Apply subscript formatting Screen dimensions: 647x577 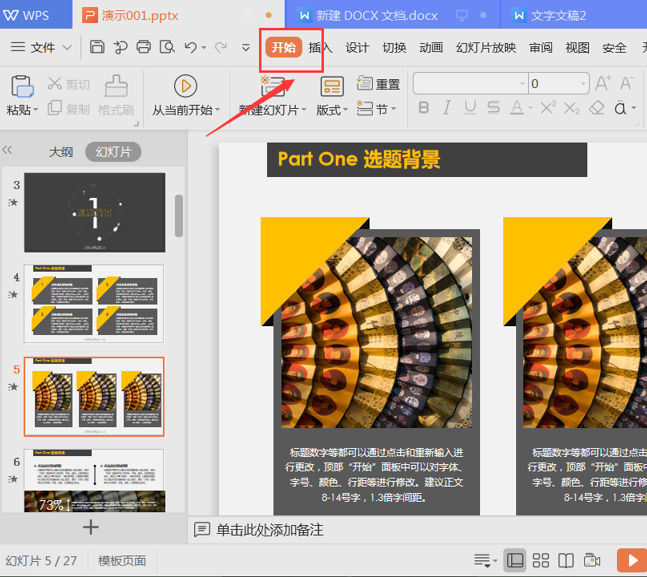click(x=571, y=108)
